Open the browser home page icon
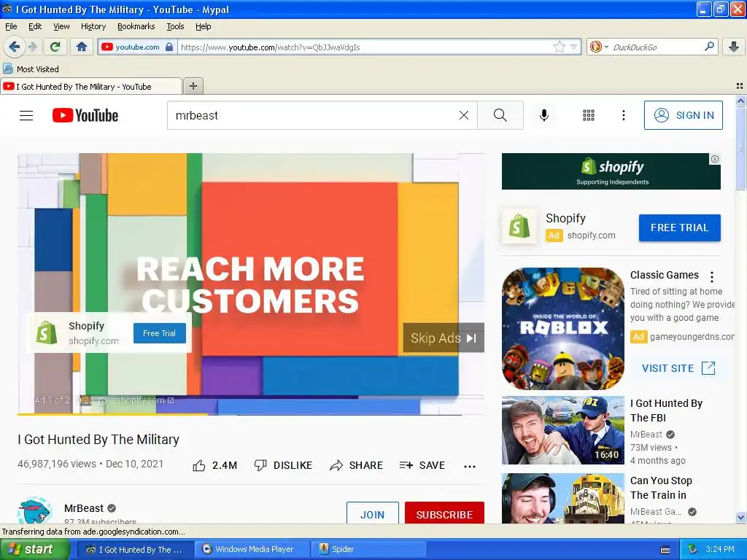Viewport: 747px width, 560px height. (82, 47)
